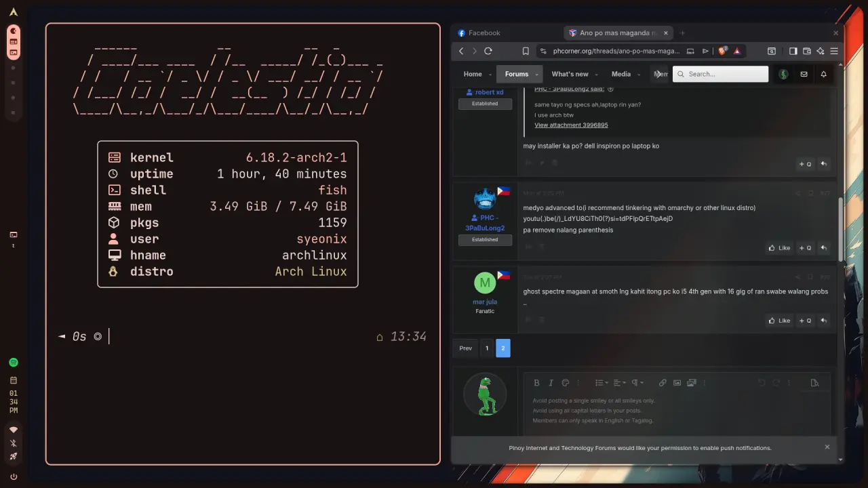Open the mar jula profile link
Screen dimensions: 868x488
[485, 302]
